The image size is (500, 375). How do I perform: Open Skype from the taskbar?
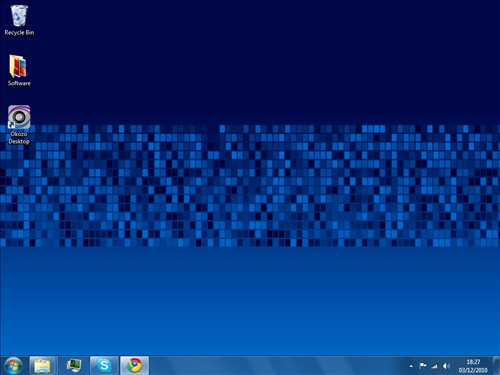104,366
